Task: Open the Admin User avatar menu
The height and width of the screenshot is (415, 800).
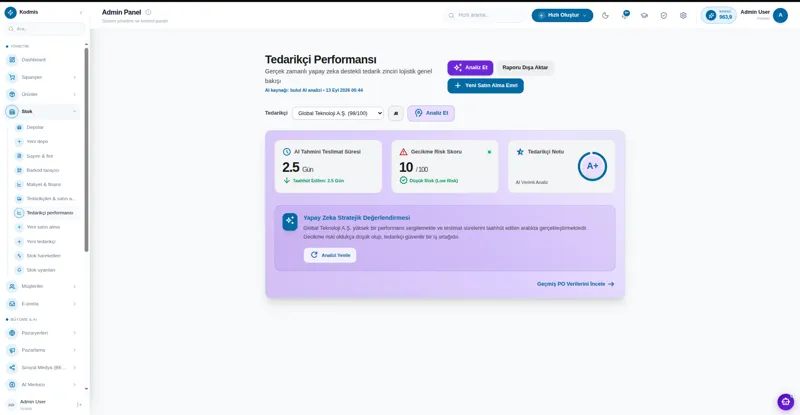Action: point(780,15)
